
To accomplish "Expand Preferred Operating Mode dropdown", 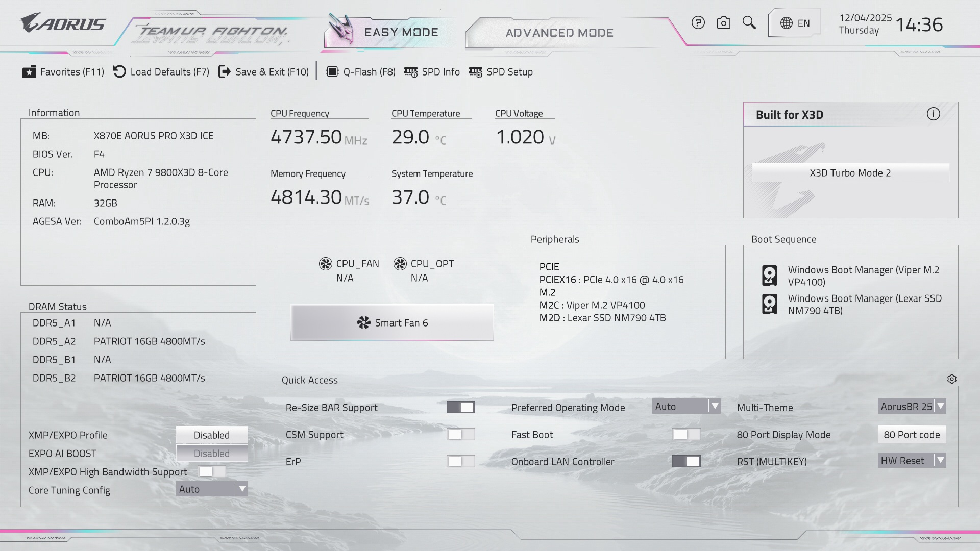I will 686,407.
